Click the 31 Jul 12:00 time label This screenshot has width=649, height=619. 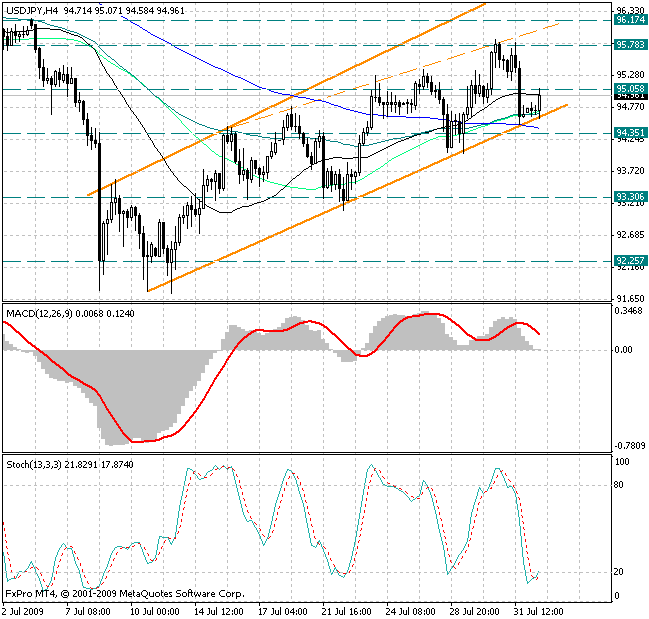coord(538,612)
